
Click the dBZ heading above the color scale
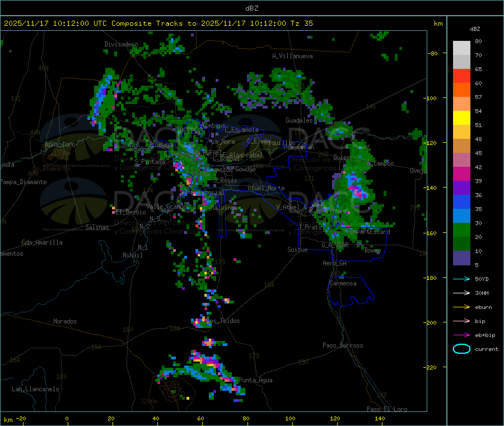(475, 29)
